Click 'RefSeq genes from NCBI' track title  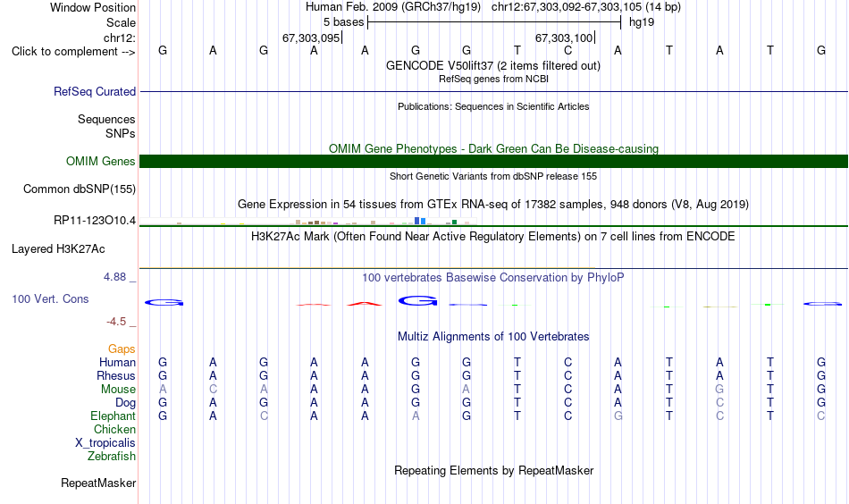(493, 79)
